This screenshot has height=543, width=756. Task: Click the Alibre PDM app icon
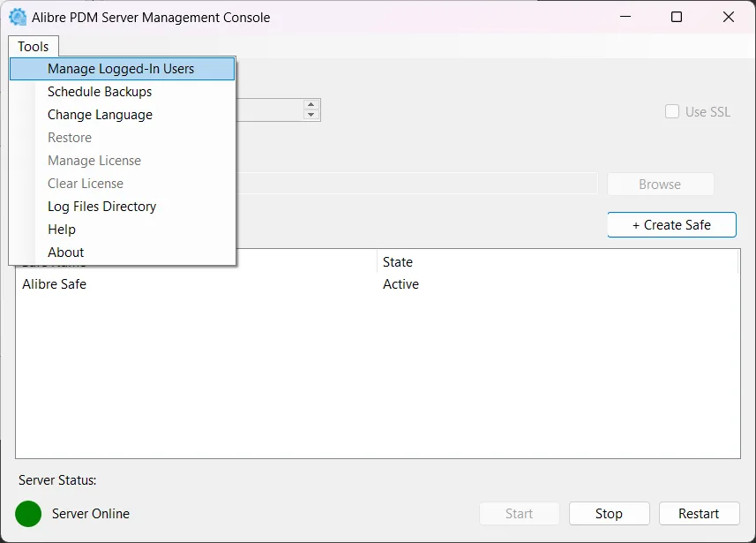click(x=18, y=17)
